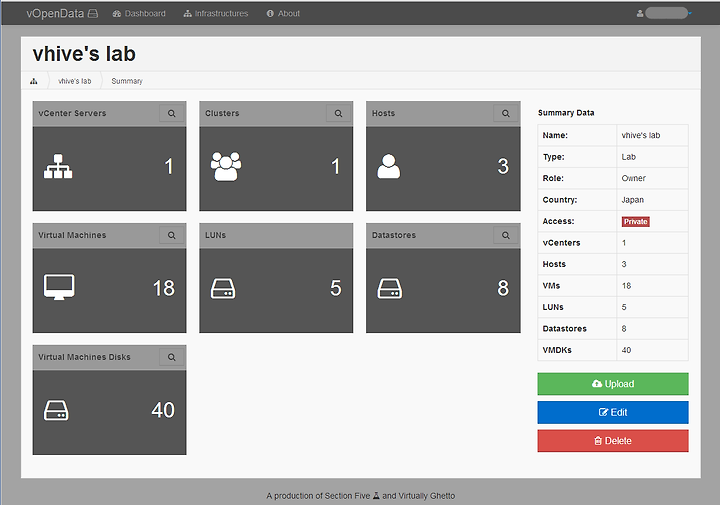
Task: Click the red Delete button
Action: click(613, 441)
